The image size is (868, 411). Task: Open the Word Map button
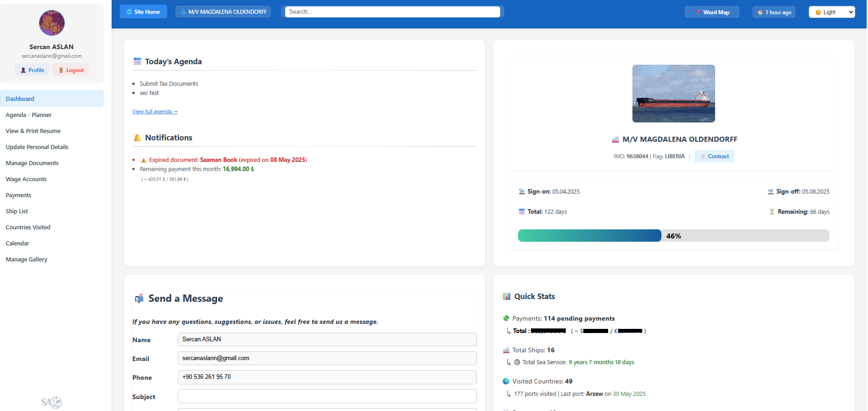[x=712, y=12]
